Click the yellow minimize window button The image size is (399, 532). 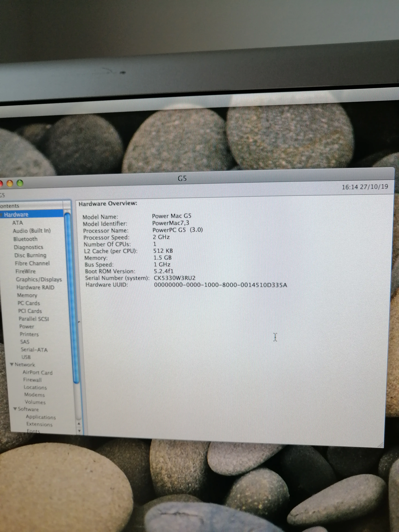pyautogui.click(x=10, y=183)
